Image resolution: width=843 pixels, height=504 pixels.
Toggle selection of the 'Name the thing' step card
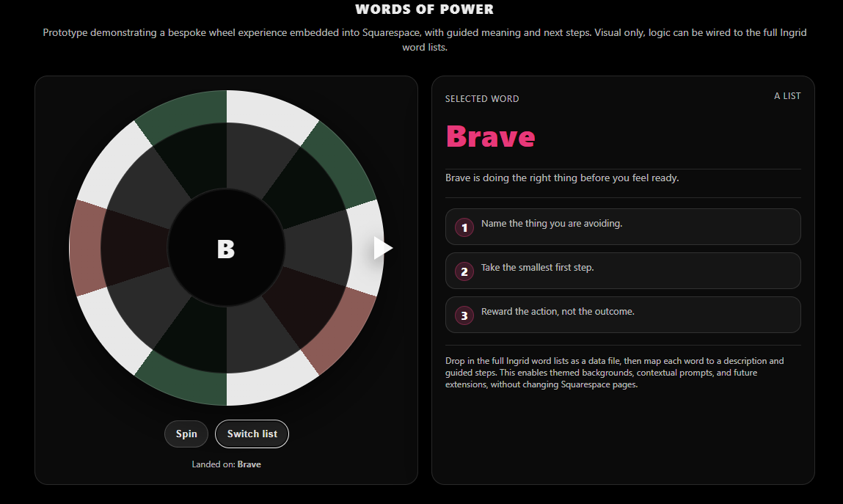(x=623, y=227)
